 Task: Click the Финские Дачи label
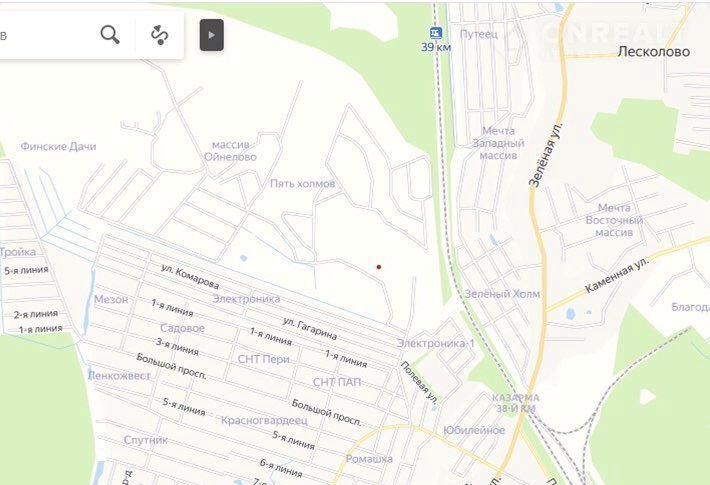pos(58,146)
